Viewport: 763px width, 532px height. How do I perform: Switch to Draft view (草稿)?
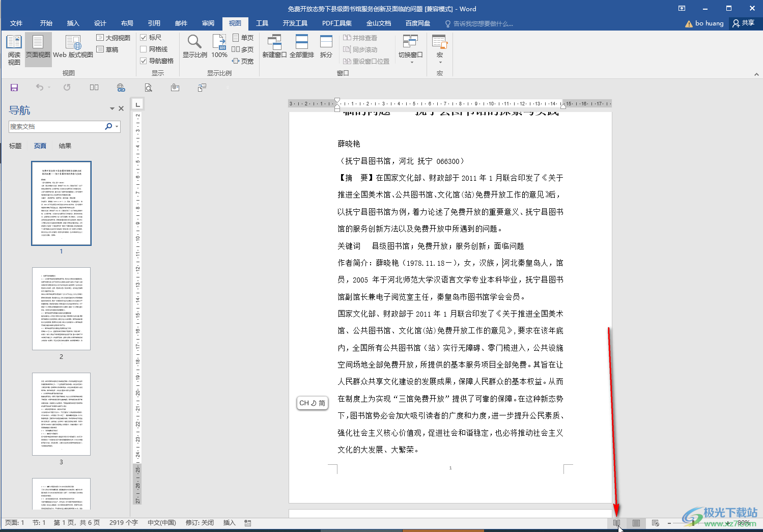107,49
